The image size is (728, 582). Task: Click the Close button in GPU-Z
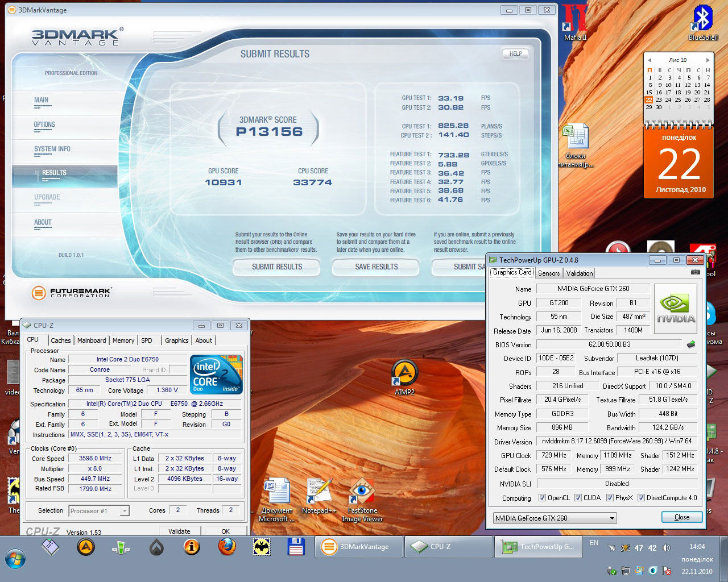[x=682, y=517]
